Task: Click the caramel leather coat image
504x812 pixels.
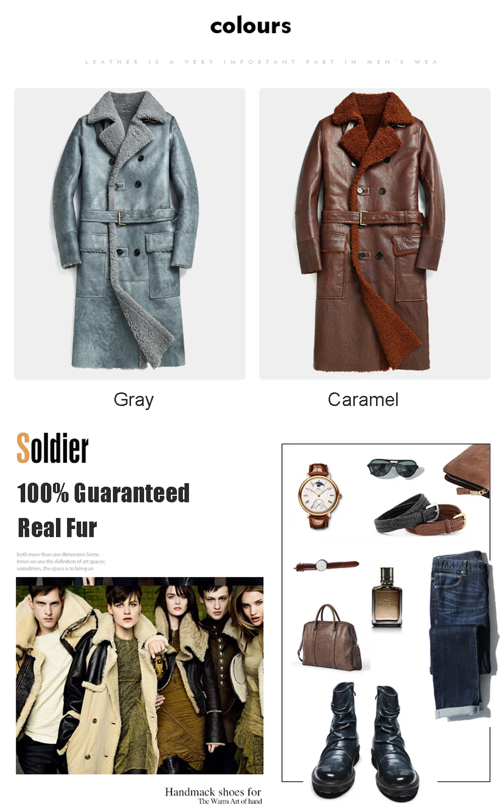Action: pyautogui.click(x=374, y=234)
